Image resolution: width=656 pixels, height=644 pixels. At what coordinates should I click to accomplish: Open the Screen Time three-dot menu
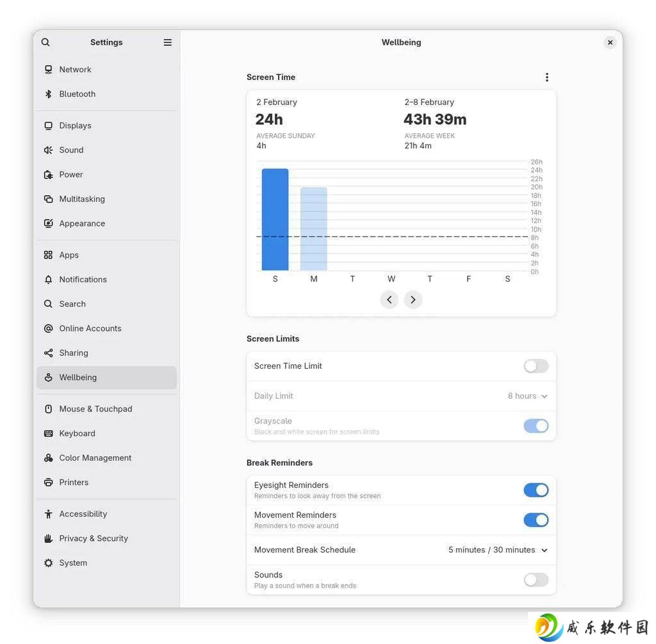pyautogui.click(x=546, y=77)
